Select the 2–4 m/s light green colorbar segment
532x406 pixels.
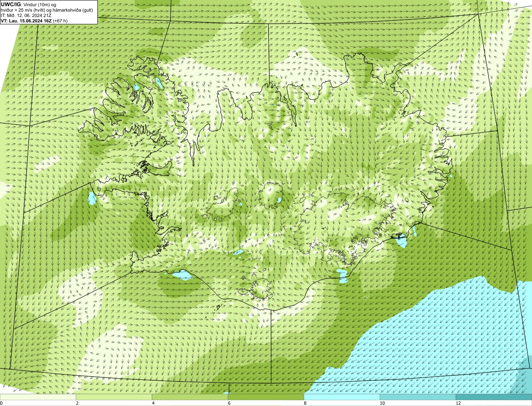tap(114, 397)
